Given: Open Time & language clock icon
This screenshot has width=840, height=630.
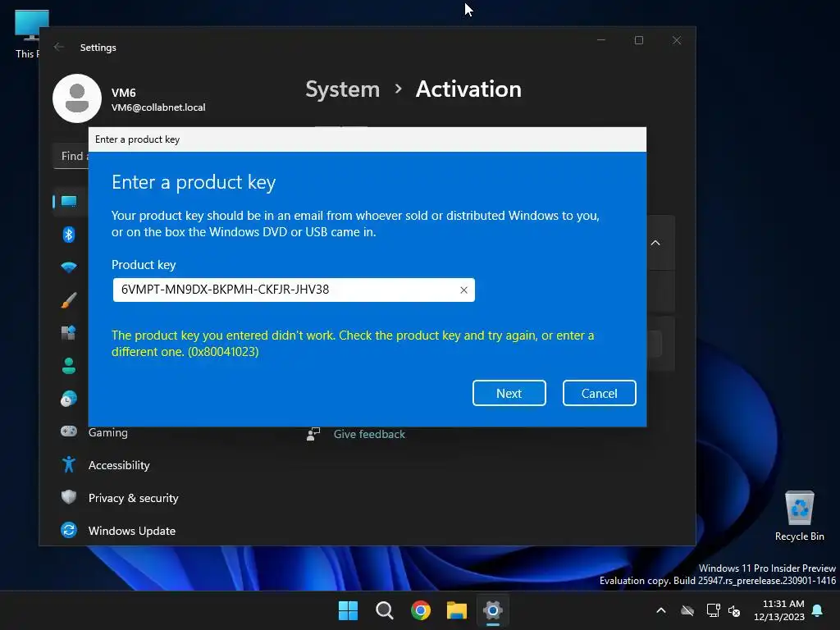Looking at the screenshot, I should point(69,399).
